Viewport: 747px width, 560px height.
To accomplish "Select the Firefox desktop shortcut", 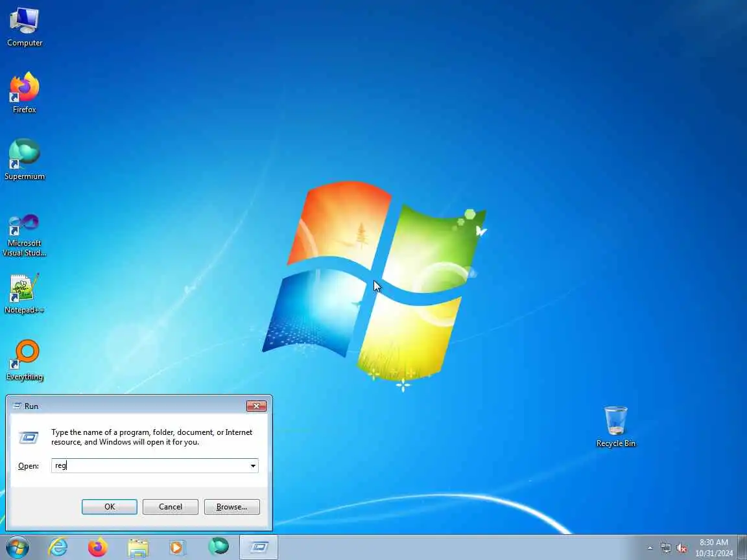I will tap(24, 93).
